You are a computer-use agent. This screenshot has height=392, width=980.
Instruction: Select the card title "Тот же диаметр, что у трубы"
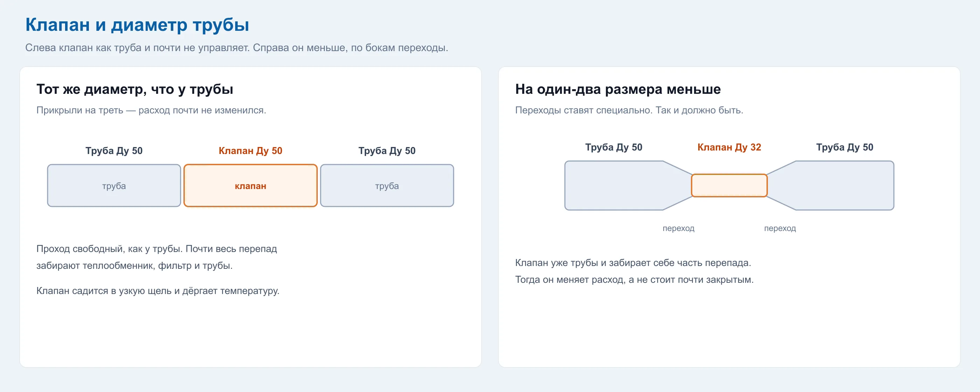click(135, 89)
